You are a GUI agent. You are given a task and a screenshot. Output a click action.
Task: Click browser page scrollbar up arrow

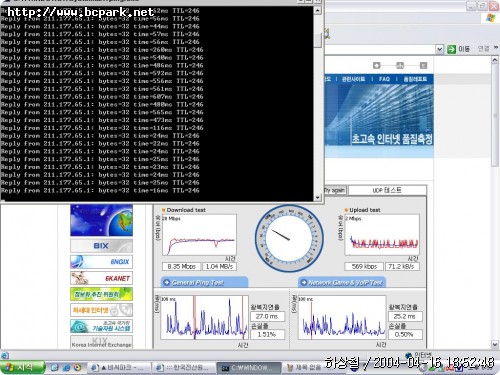495,60
